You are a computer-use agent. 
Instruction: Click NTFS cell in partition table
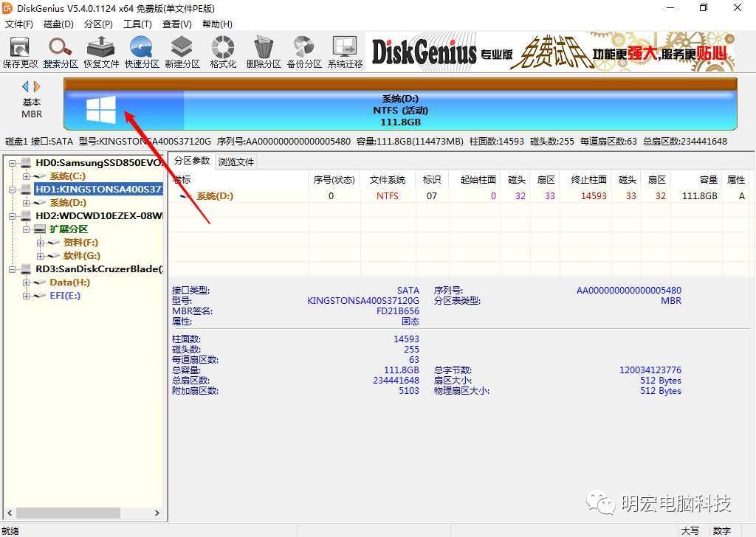[388, 196]
